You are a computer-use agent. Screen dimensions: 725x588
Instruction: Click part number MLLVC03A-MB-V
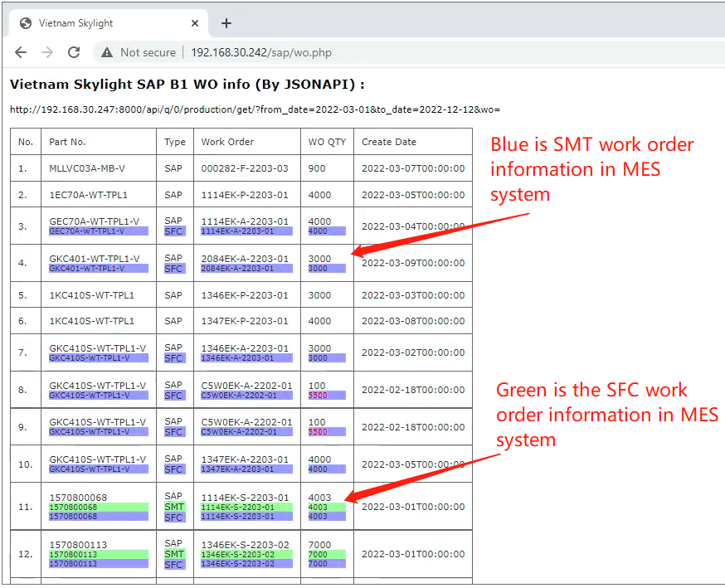click(x=87, y=168)
